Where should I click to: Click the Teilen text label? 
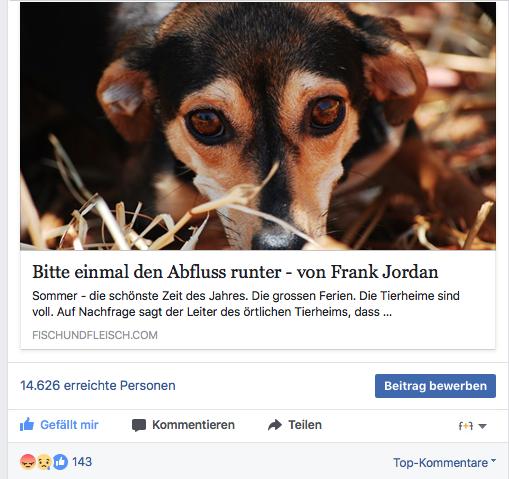pos(305,425)
